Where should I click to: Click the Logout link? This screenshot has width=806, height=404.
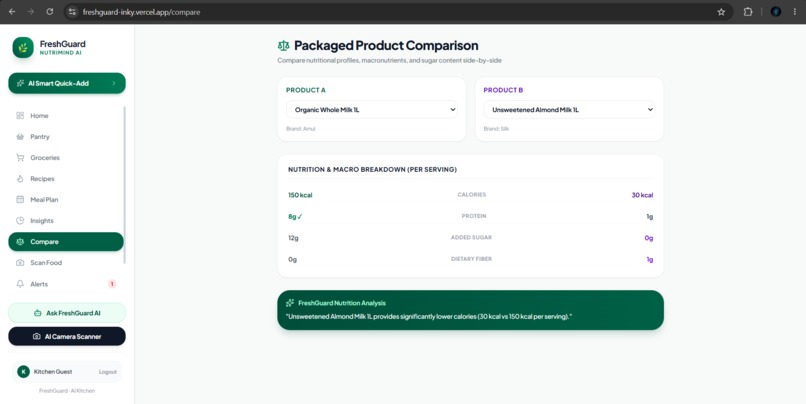(x=107, y=372)
